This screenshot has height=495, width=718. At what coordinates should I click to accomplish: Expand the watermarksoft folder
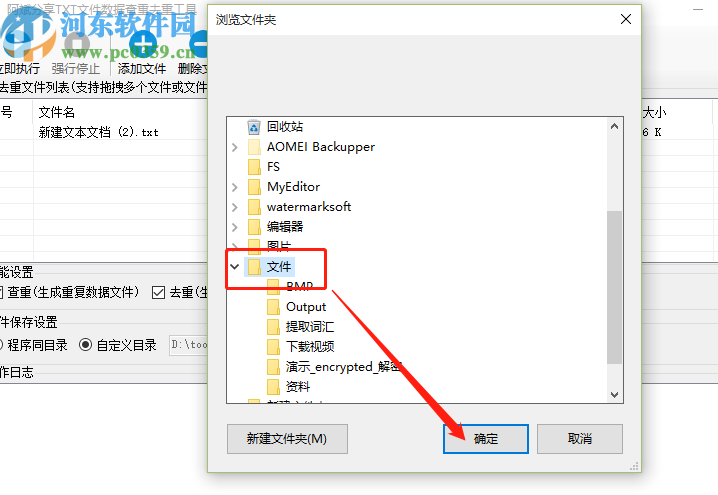tap(235, 207)
